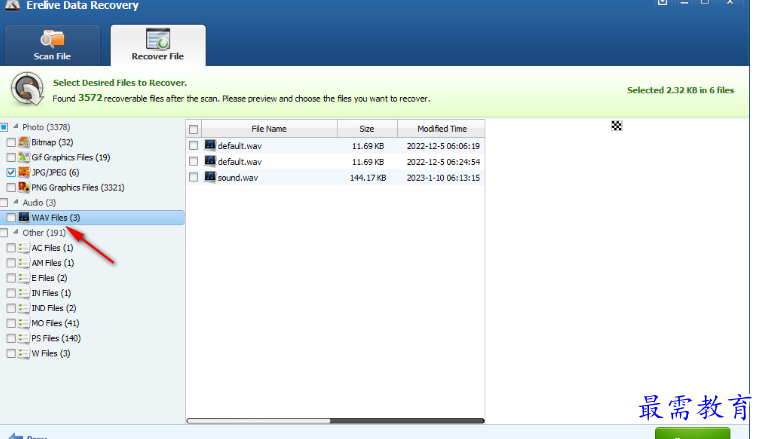Check the PNG Graphics Files checkbox
The width and height of the screenshot is (760, 439).
coord(11,188)
